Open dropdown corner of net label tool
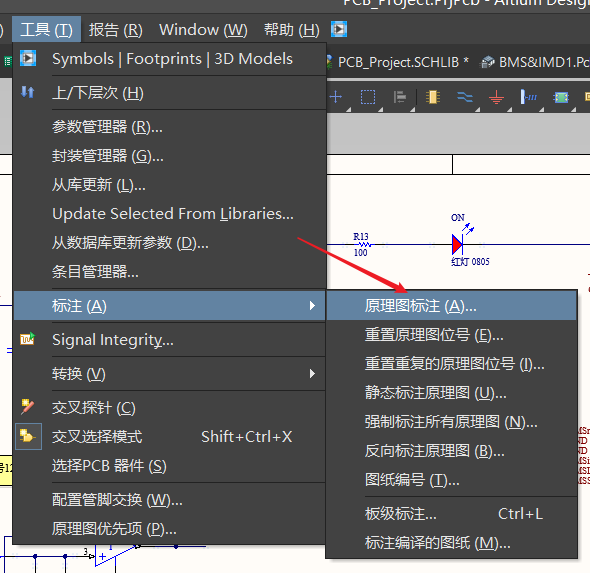590x573 pixels. tap(541, 109)
